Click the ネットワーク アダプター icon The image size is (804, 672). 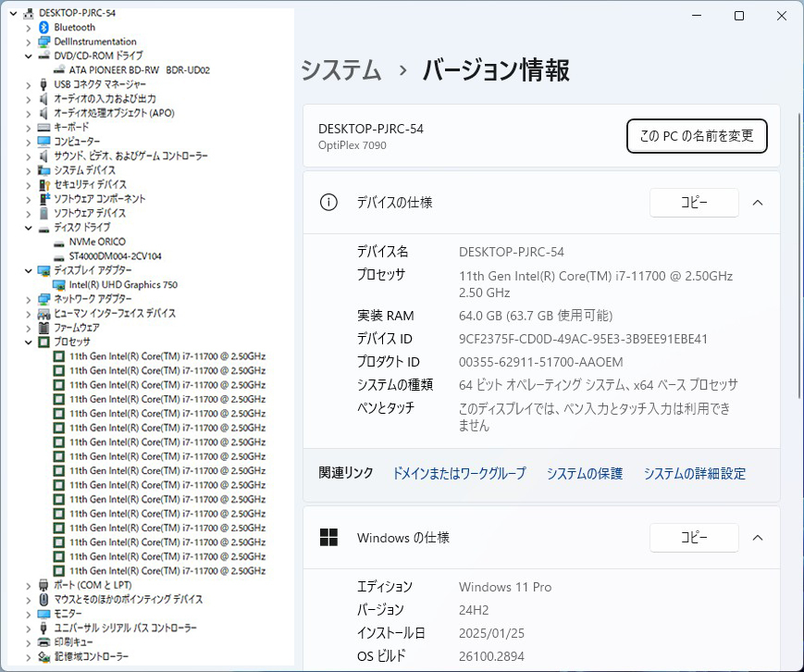click(44, 299)
